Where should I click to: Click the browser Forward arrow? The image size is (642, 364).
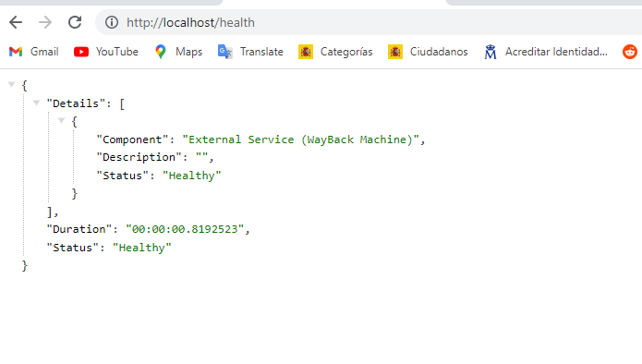(45, 22)
